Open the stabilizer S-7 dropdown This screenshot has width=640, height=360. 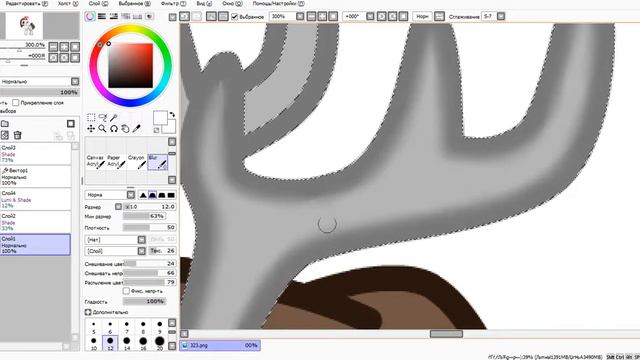[x=501, y=16]
